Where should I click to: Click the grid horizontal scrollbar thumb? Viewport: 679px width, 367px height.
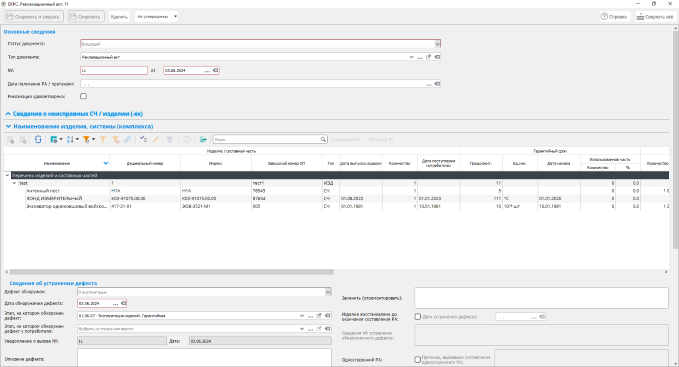[171, 272]
